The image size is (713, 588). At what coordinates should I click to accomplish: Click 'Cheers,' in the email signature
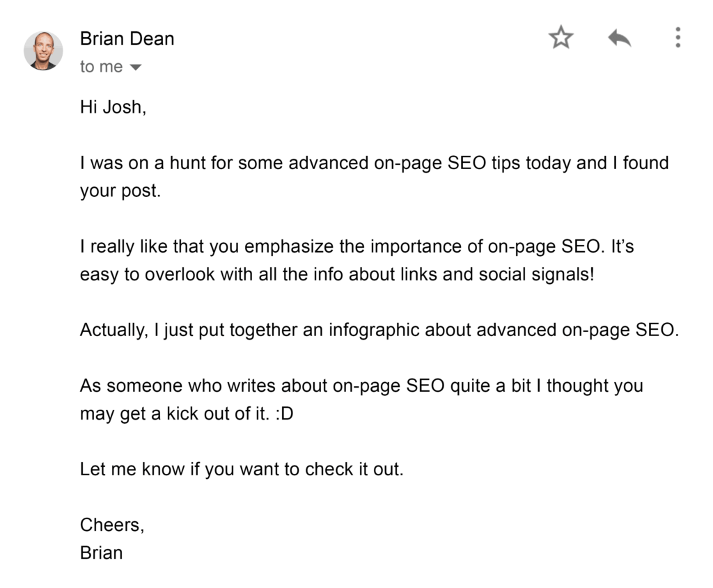point(111,525)
